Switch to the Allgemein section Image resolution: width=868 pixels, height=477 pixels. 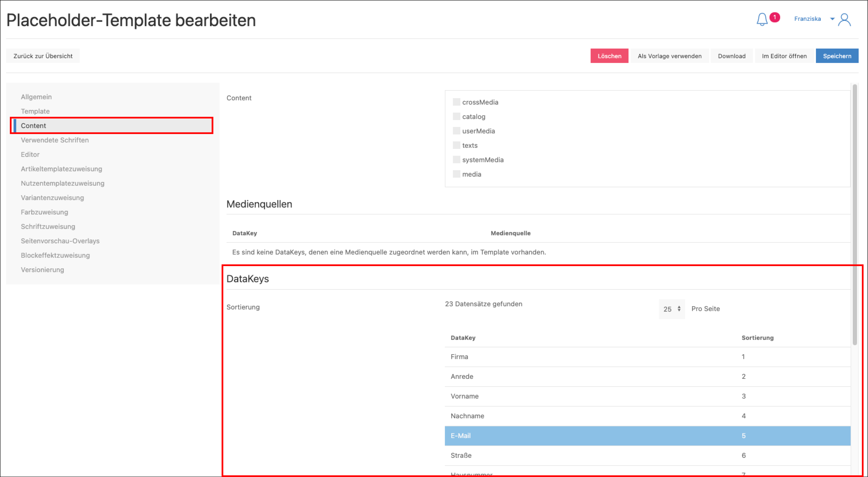(36, 97)
